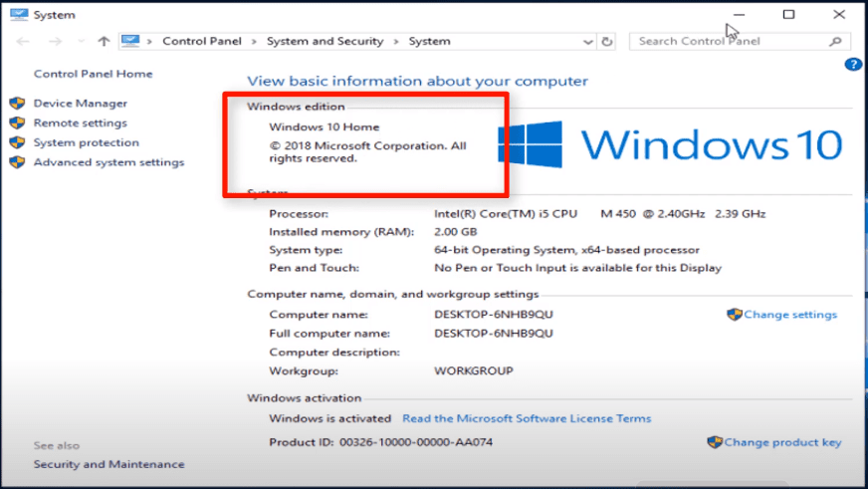Click the Windows 10 logo
This screenshot has width=868, height=489.
(x=670, y=144)
